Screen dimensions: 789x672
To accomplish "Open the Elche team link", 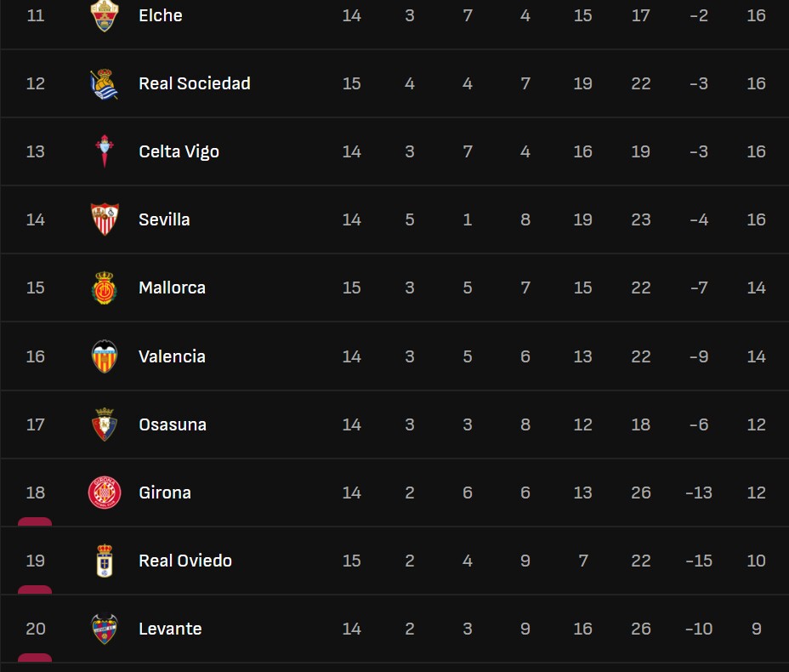I will click(161, 15).
